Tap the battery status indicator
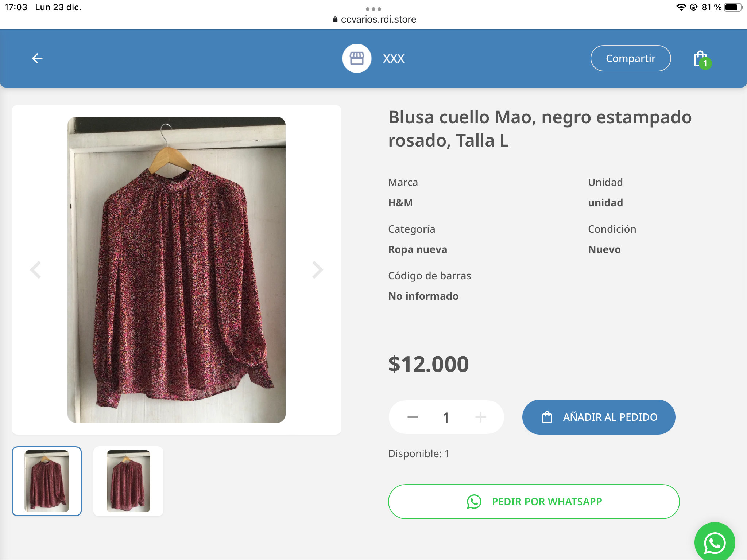This screenshot has width=747, height=560. (x=733, y=7)
